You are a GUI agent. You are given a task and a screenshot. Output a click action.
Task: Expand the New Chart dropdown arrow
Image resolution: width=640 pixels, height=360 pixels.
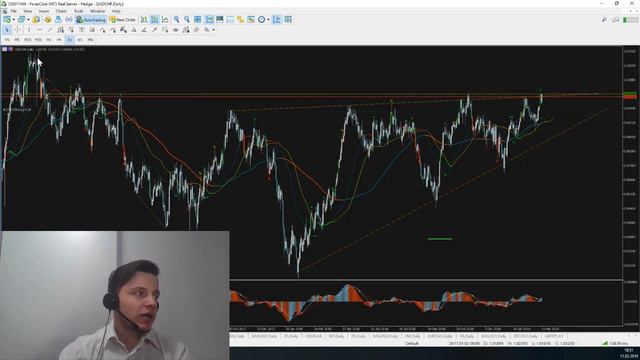coord(13,20)
